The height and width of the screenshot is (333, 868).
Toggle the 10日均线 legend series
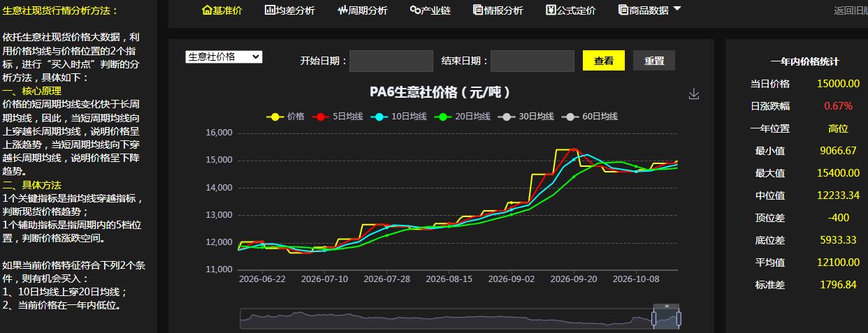[398, 117]
